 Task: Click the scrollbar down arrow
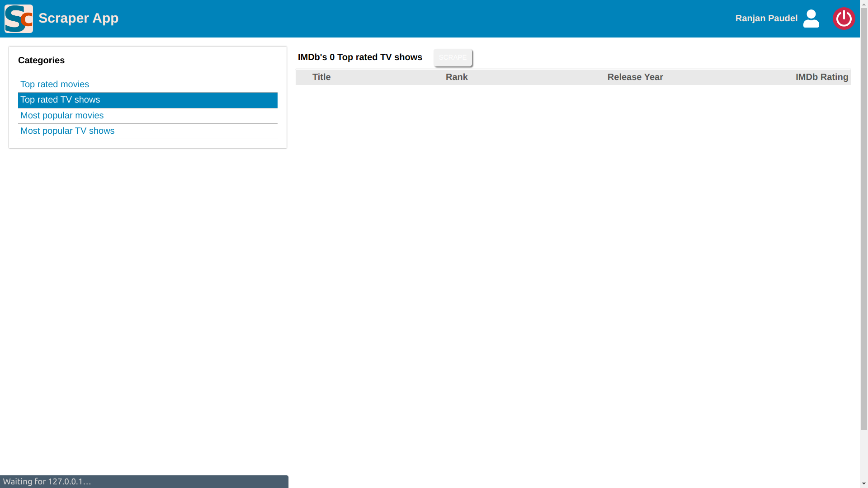point(864,484)
